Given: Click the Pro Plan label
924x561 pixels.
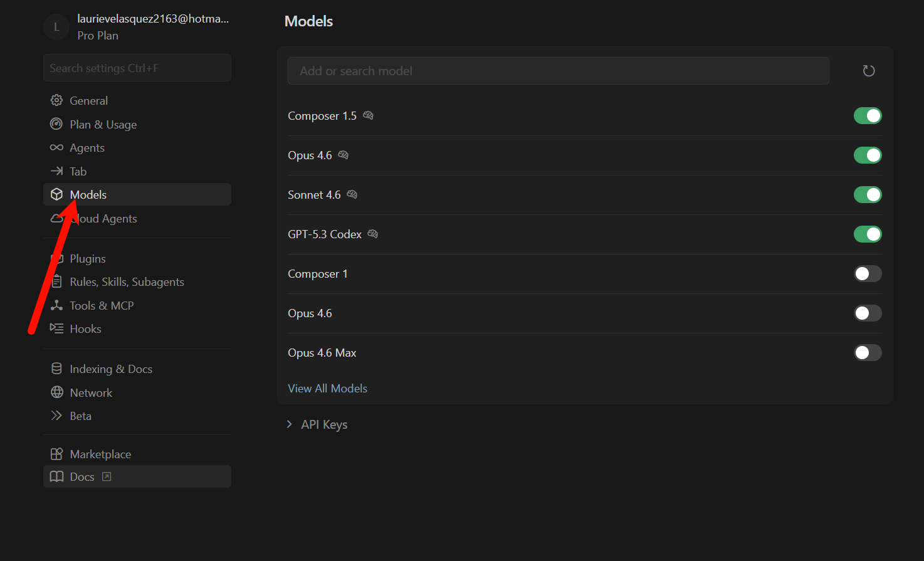Looking at the screenshot, I should [98, 36].
